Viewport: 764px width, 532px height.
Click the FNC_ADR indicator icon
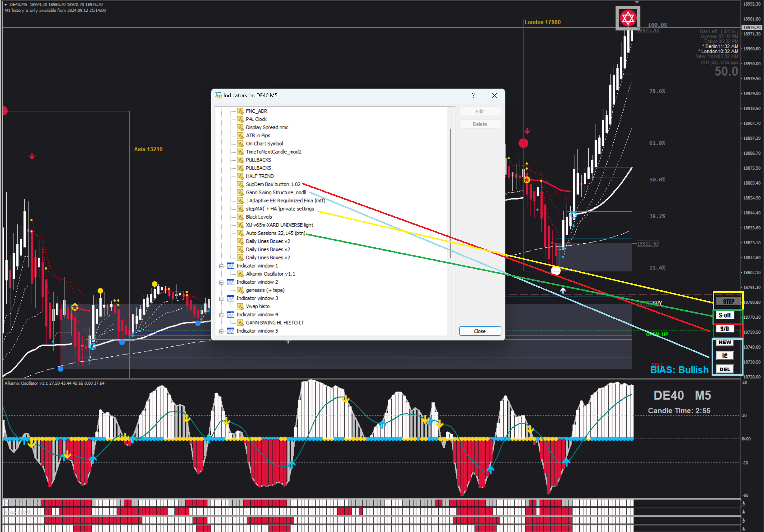[240, 111]
